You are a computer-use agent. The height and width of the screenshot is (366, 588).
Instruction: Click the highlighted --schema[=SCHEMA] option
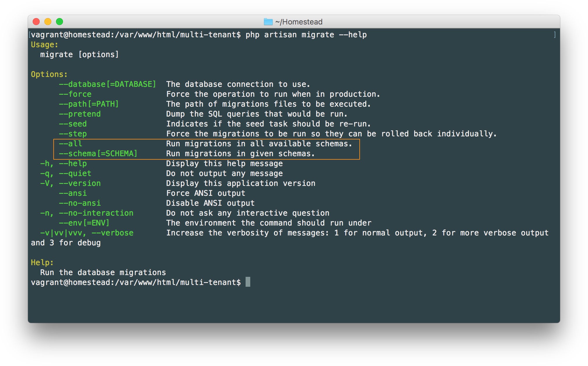tap(98, 154)
